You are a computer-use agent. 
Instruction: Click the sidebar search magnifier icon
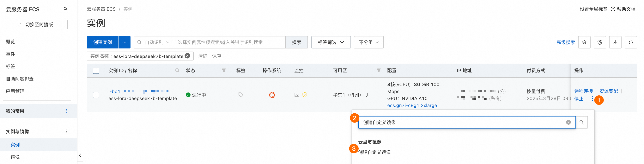tap(65, 9)
